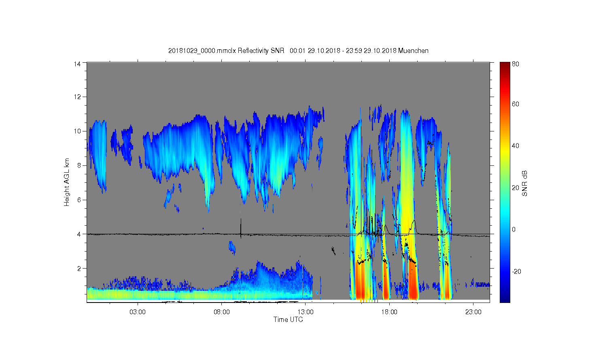Click the dark blue bottom of colorbar

click(505, 298)
